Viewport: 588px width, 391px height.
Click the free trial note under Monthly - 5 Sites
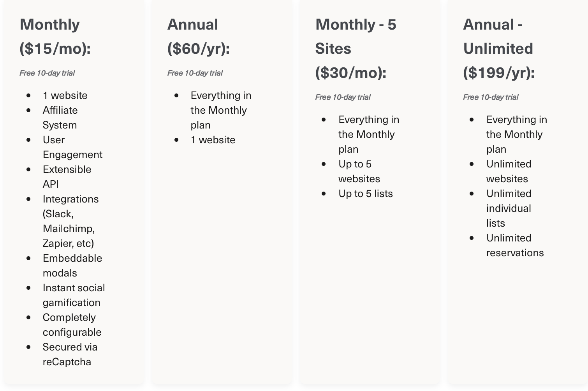click(x=343, y=97)
